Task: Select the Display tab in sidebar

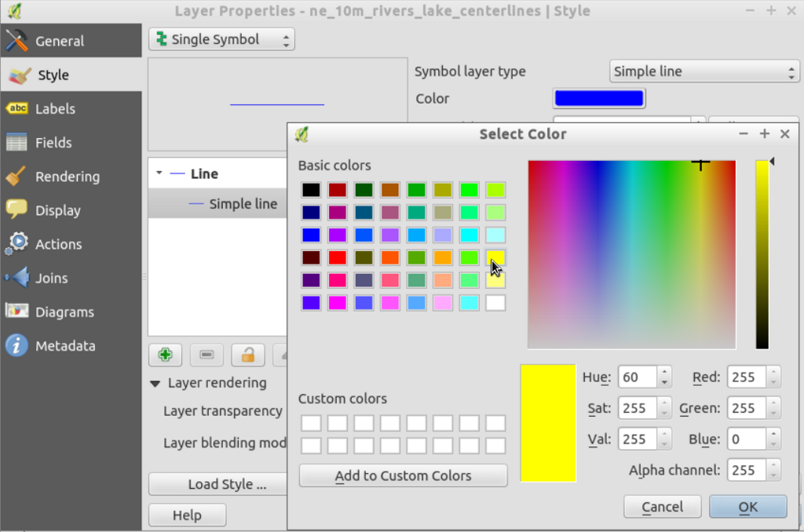Action: (x=57, y=210)
